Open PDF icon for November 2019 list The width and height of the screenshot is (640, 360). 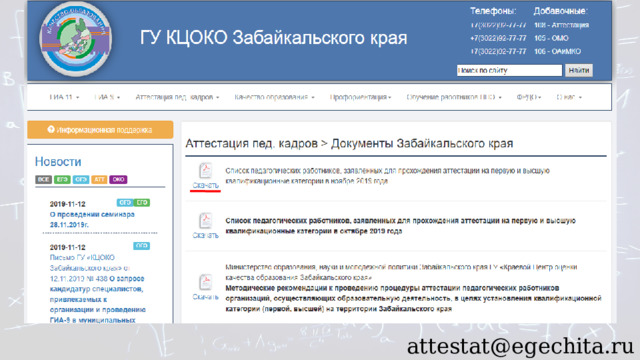[x=205, y=171]
